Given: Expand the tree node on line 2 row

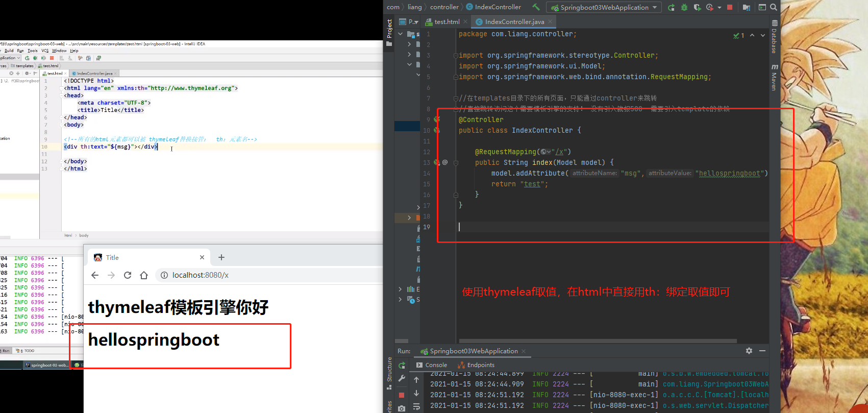Looking at the screenshot, I should tap(409, 44).
